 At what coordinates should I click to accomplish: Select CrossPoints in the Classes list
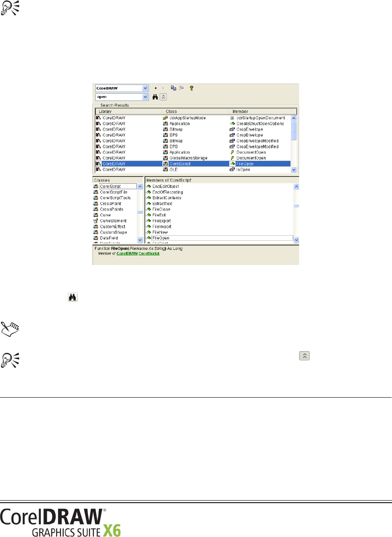click(x=111, y=209)
